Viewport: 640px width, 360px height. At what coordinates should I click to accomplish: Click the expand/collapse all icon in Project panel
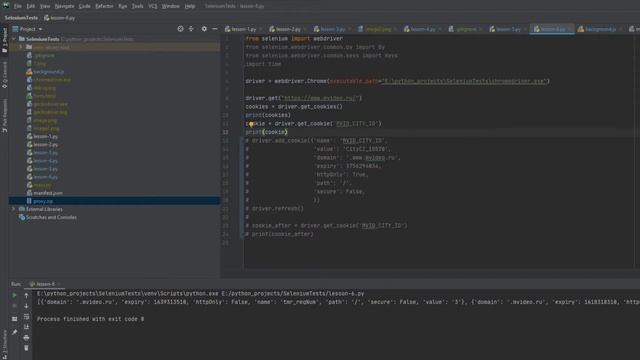tap(191, 29)
